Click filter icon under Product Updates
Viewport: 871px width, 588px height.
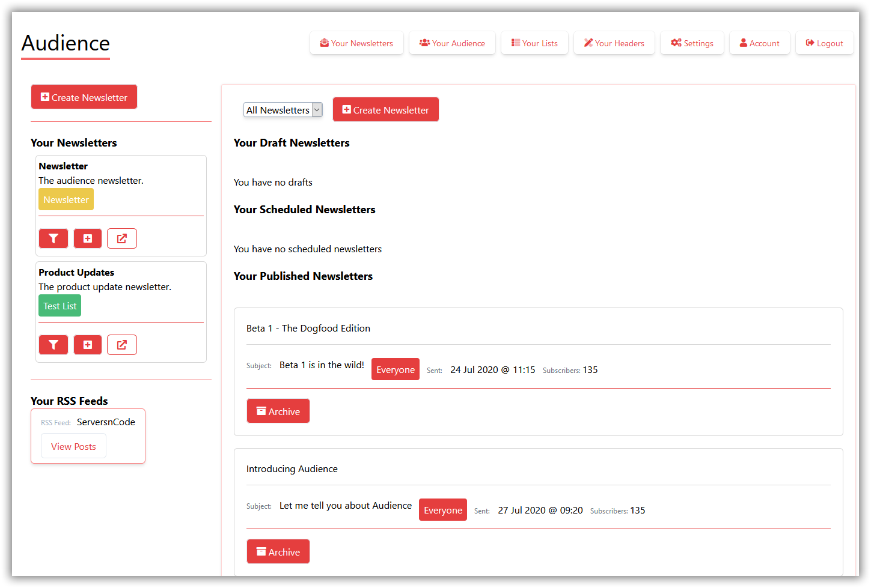tap(53, 345)
